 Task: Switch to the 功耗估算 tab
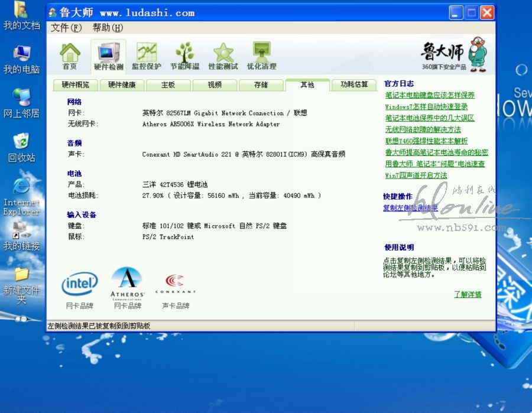(354, 85)
